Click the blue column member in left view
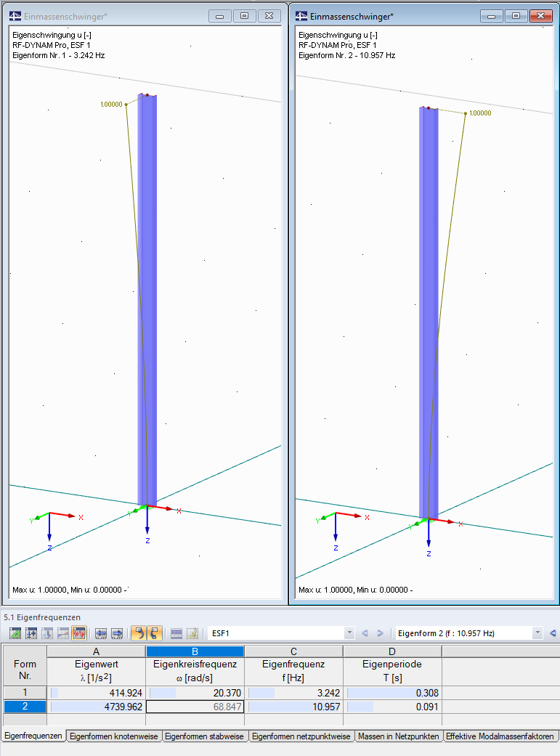The width and height of the screenshot is (560, 756). (147, 299)
